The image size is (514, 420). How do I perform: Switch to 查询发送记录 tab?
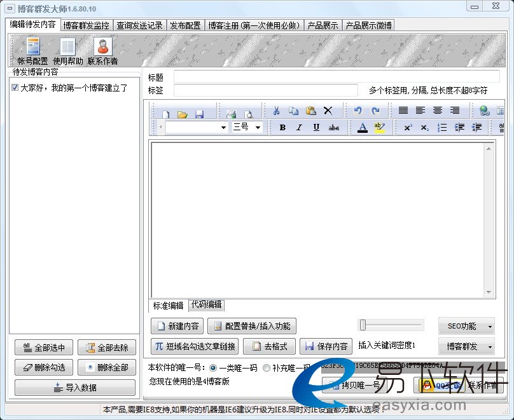140,25
